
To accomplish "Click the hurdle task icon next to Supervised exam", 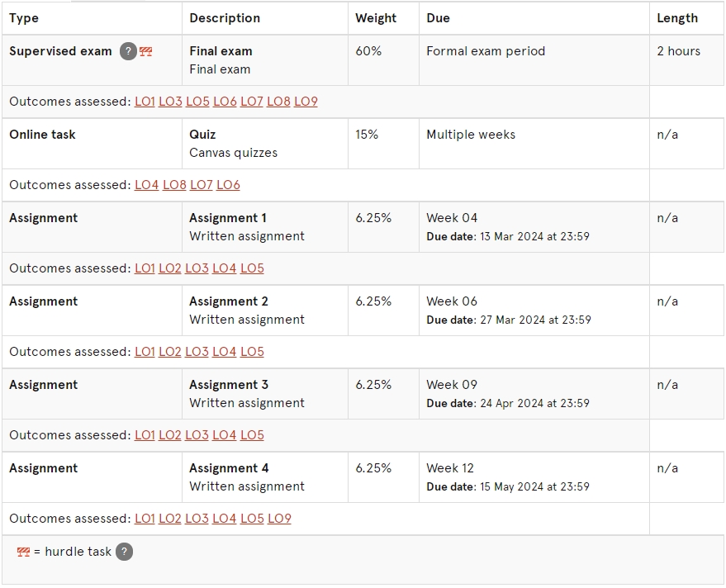I will pyautogui.click(x=146, y=51).
